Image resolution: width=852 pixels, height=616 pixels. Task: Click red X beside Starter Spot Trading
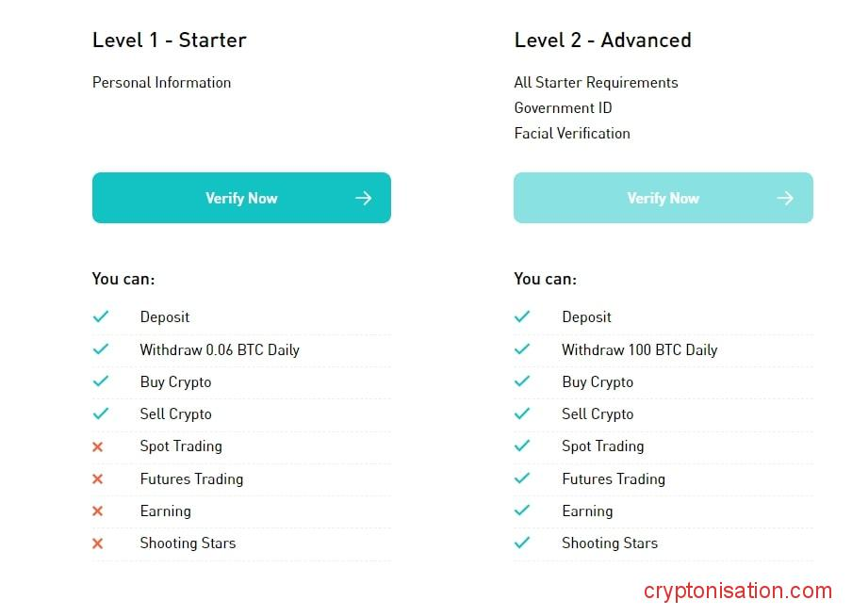point(98,446)
